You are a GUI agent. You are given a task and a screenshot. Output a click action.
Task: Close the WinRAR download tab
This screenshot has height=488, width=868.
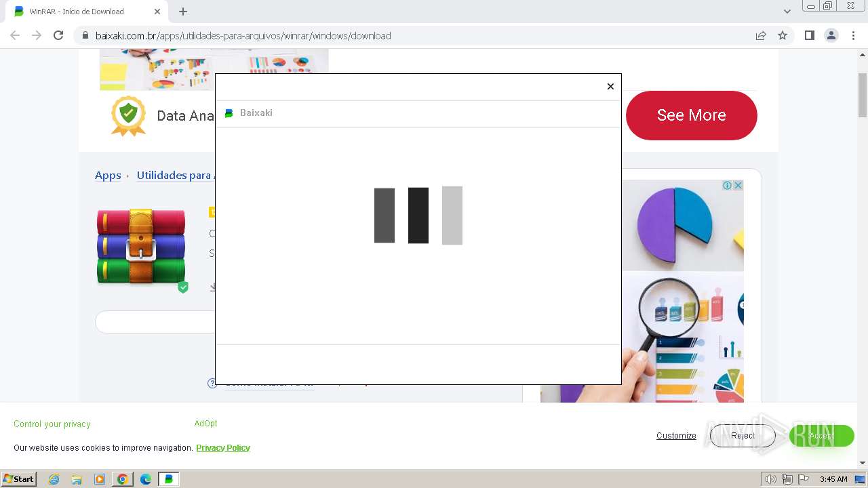(x=157, y=12)
